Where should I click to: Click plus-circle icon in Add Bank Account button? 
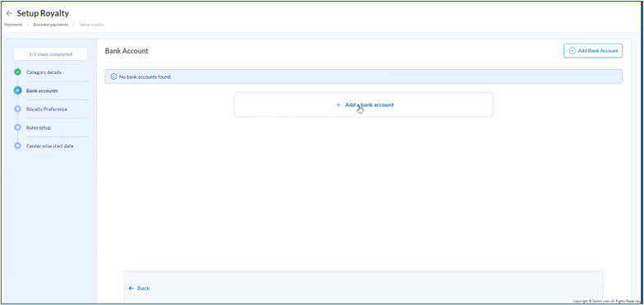click(x=572, y=51)
